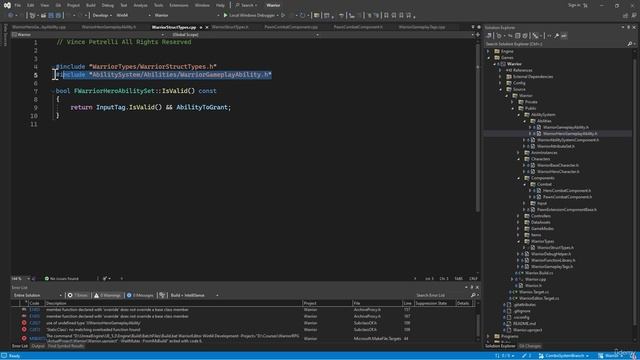Select HeroCombatComponent.h in Solution Explorer

(x=567, y=191)
